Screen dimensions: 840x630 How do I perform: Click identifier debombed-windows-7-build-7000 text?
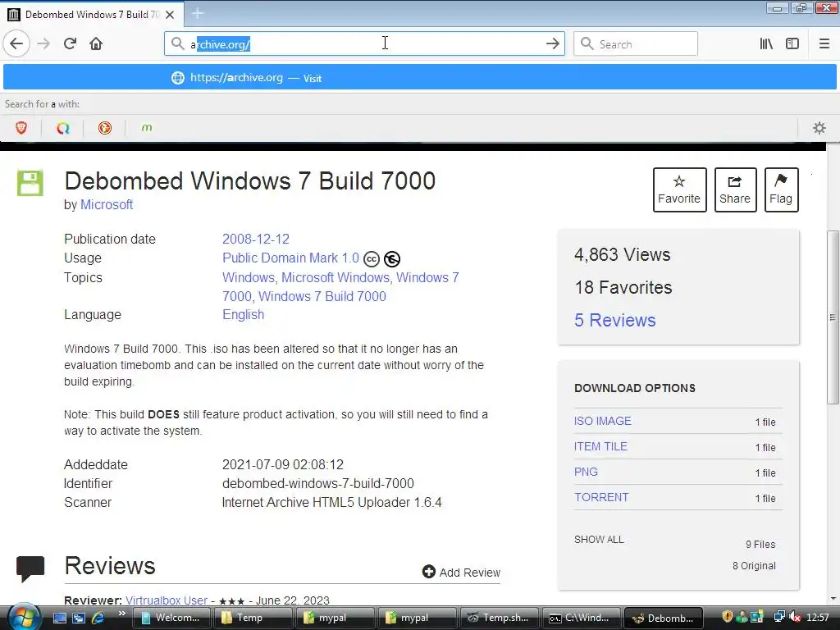(x=318, y=483)
